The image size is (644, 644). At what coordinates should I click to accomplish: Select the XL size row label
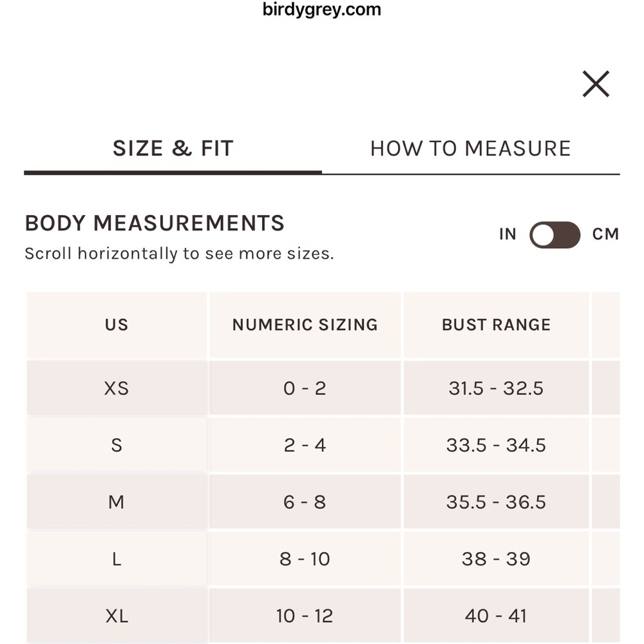(x=117, y=616)
